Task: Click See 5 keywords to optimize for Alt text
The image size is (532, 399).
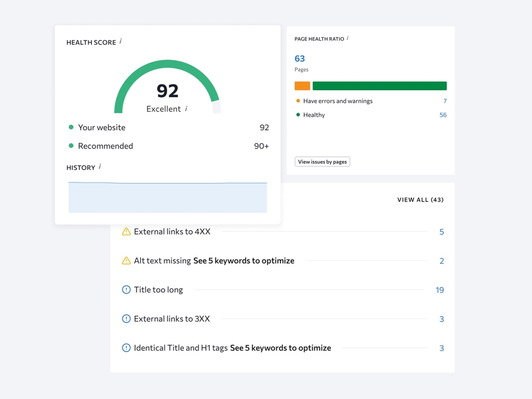Action: coord(243,261)
